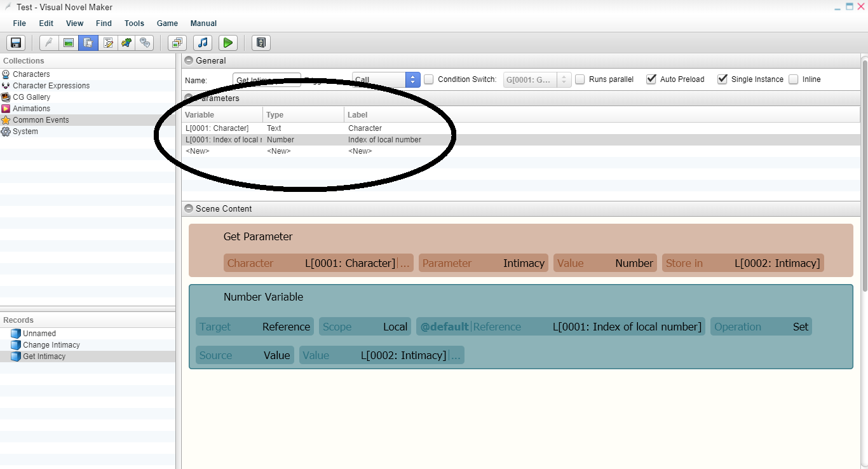
Task: Open the Game menu
Action: click(167, 24)
